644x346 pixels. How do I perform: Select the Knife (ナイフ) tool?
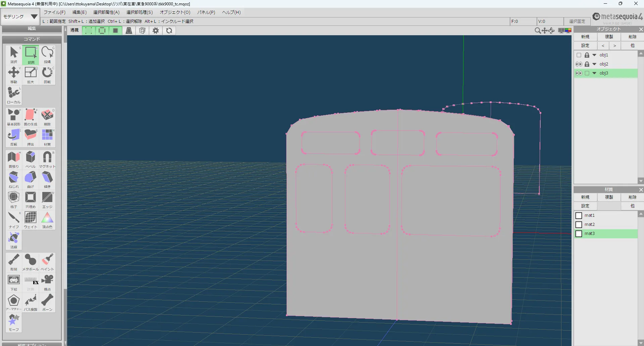[14, 219]
